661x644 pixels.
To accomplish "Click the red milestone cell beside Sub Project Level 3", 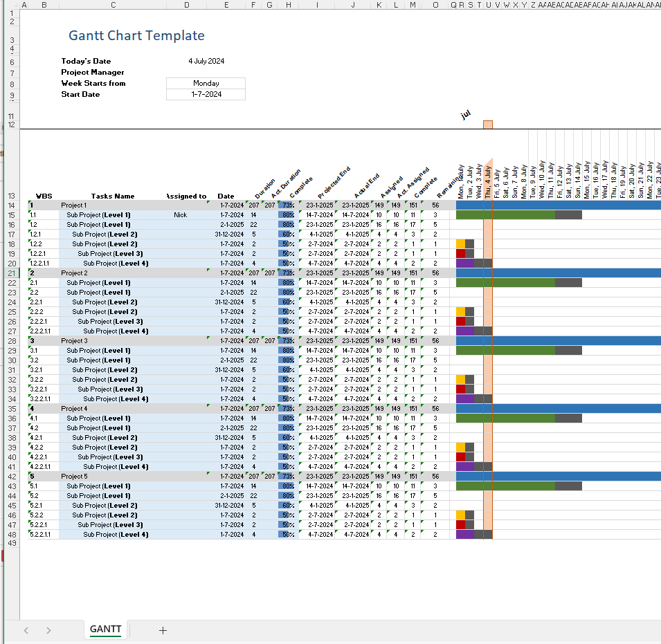I will pyautogui.click(x=460, y=253).
